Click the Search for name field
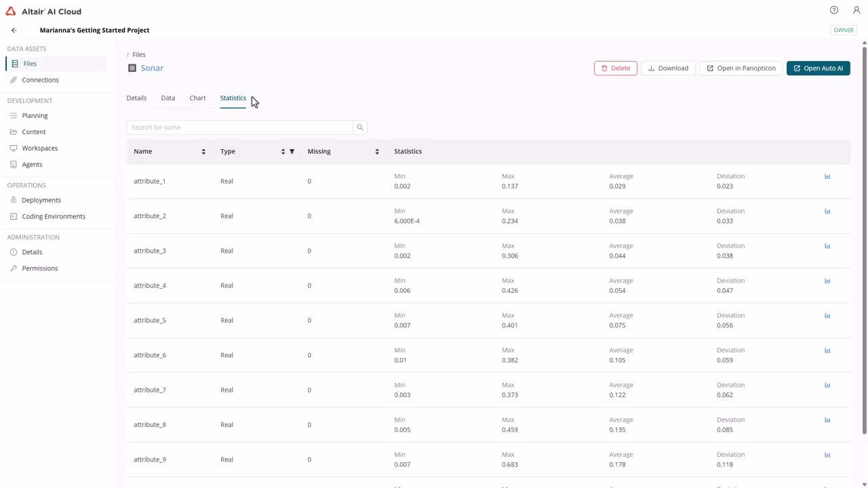 coord(239,127)
